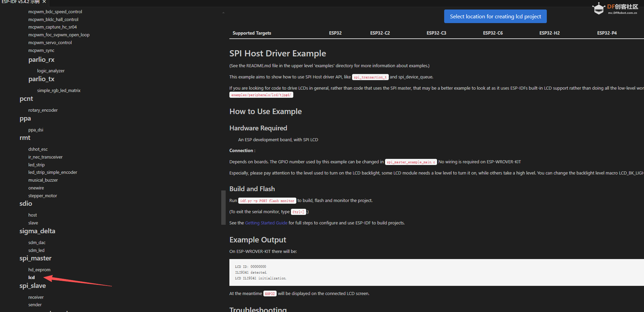Click Select location for creating lcd project

[x=495, y=16]
